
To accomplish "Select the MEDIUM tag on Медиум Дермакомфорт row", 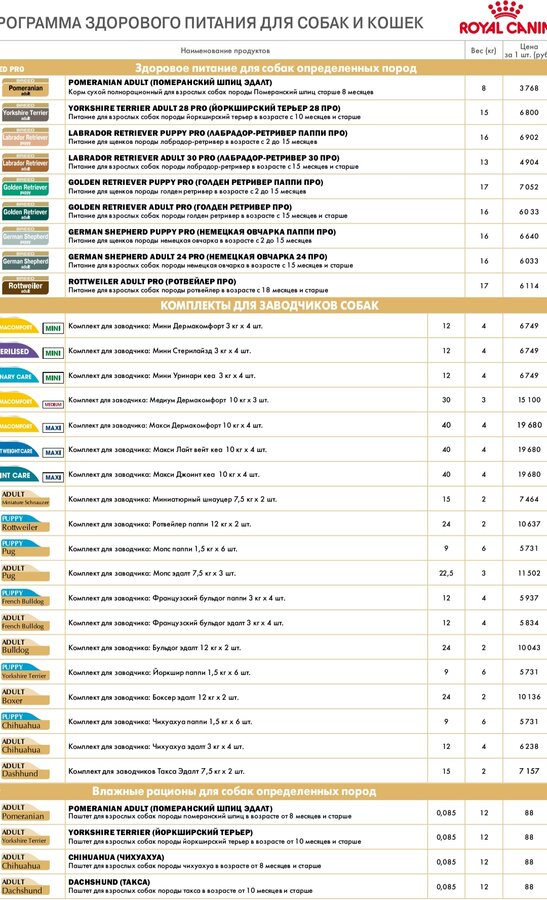I will click(53, 405).
